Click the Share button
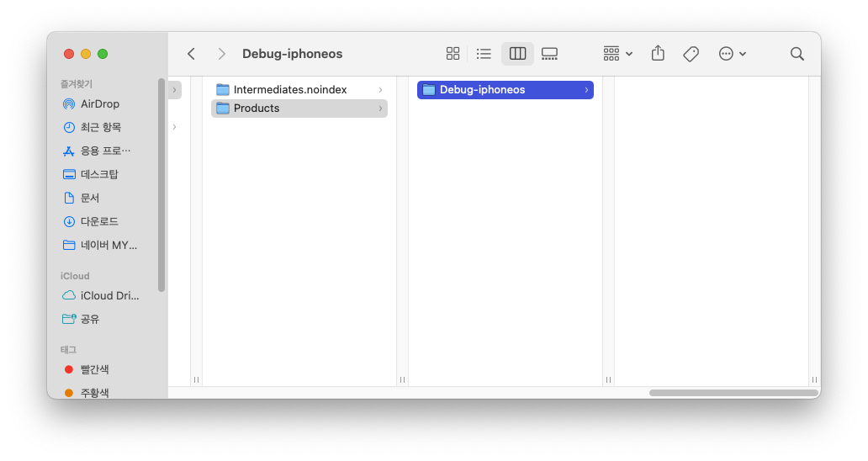The image size is (868, 461). (x=658, y=53)
